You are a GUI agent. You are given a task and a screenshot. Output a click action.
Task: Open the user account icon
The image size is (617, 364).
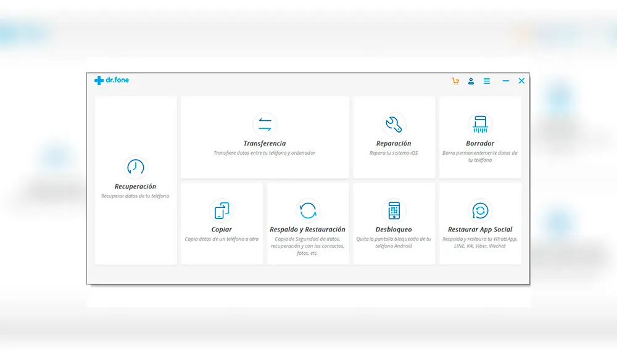click(471, 81)
